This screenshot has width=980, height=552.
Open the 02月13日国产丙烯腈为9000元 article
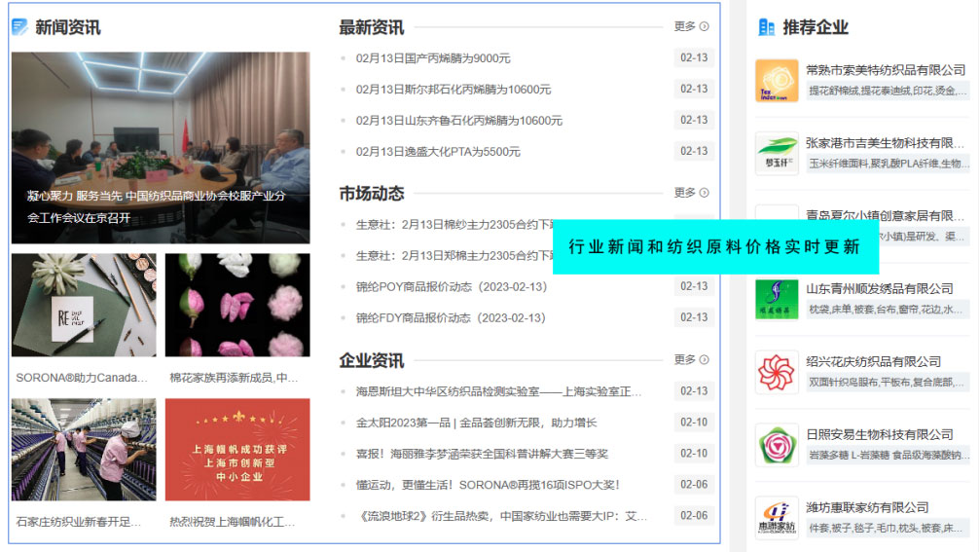pyautogui.click(x=433, y=58)
